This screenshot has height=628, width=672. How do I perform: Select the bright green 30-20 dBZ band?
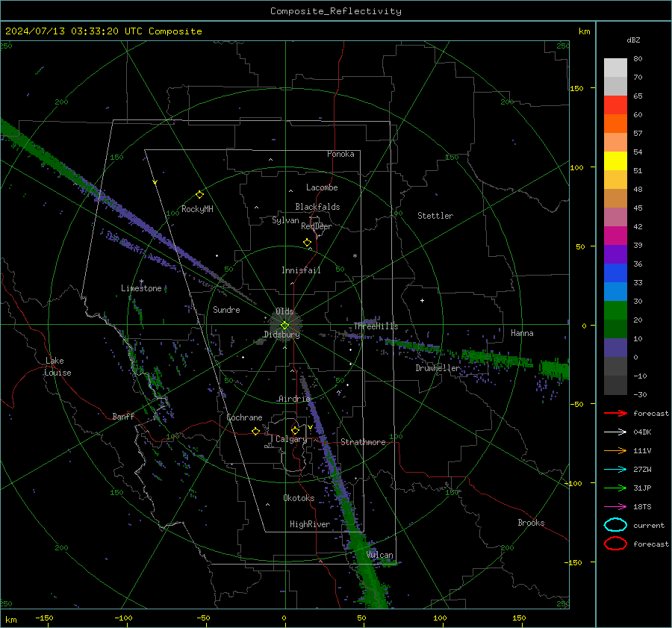point(615,311)
